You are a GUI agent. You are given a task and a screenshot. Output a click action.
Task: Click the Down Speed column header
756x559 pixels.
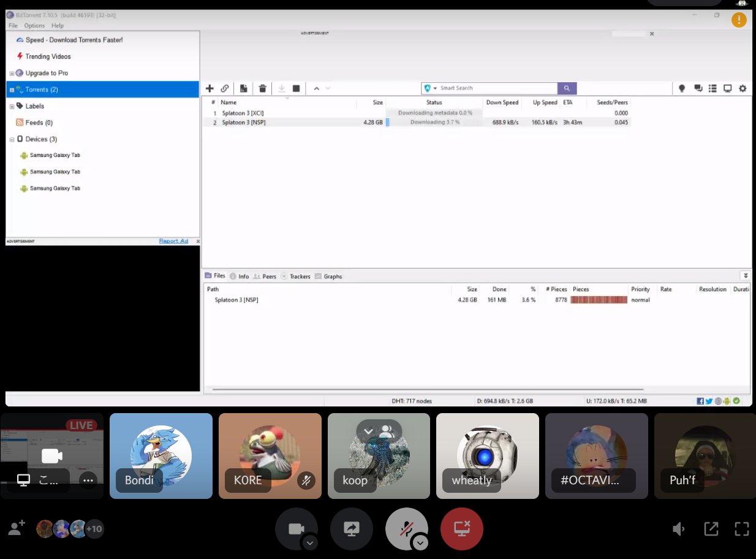coord(502,102)
